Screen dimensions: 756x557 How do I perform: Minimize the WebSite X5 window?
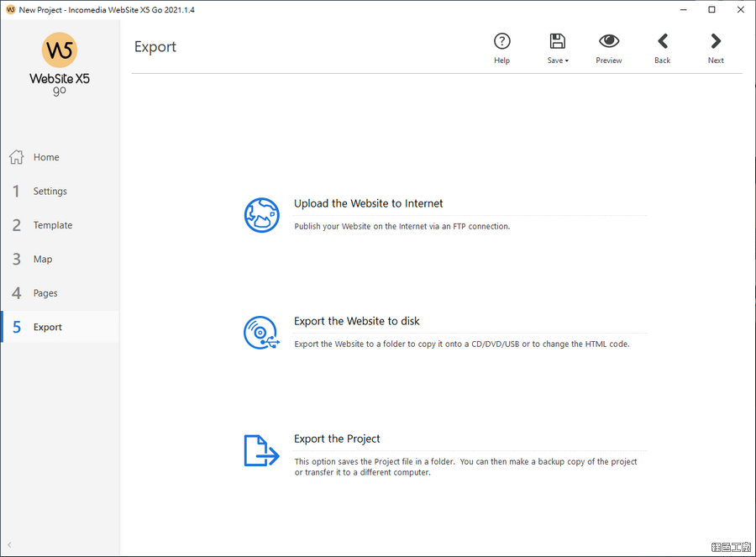coord(683,9)
